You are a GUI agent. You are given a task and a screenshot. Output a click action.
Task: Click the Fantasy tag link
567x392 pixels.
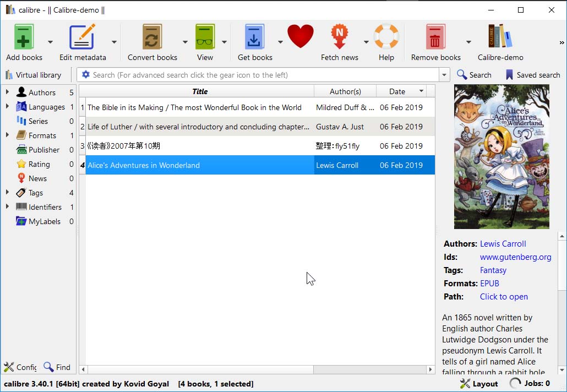(493, 270)
